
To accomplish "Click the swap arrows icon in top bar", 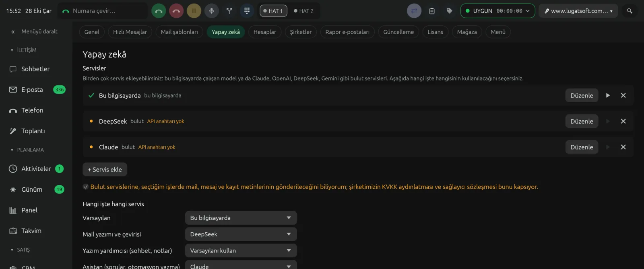I will coord(414,11).
